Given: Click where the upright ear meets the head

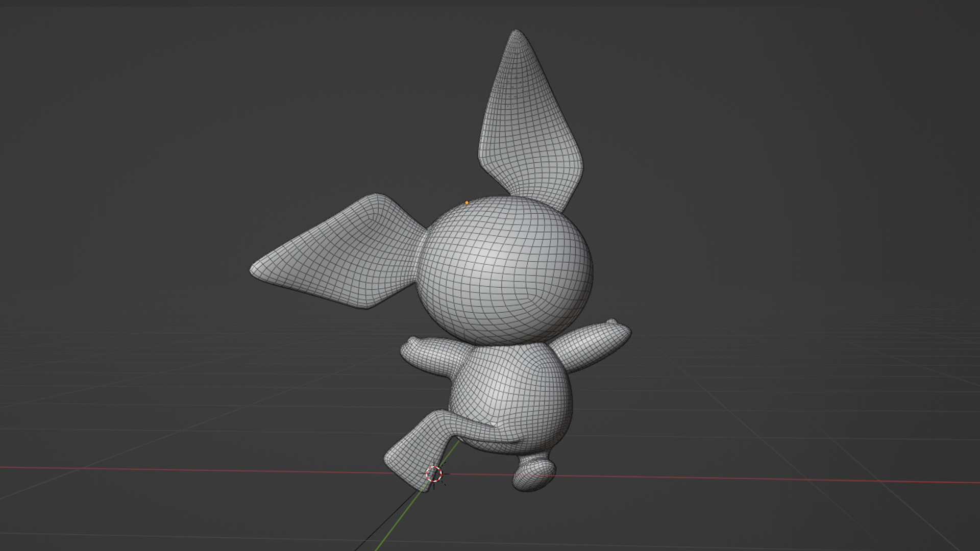Looking at the screenshot, I should [536, 200].
